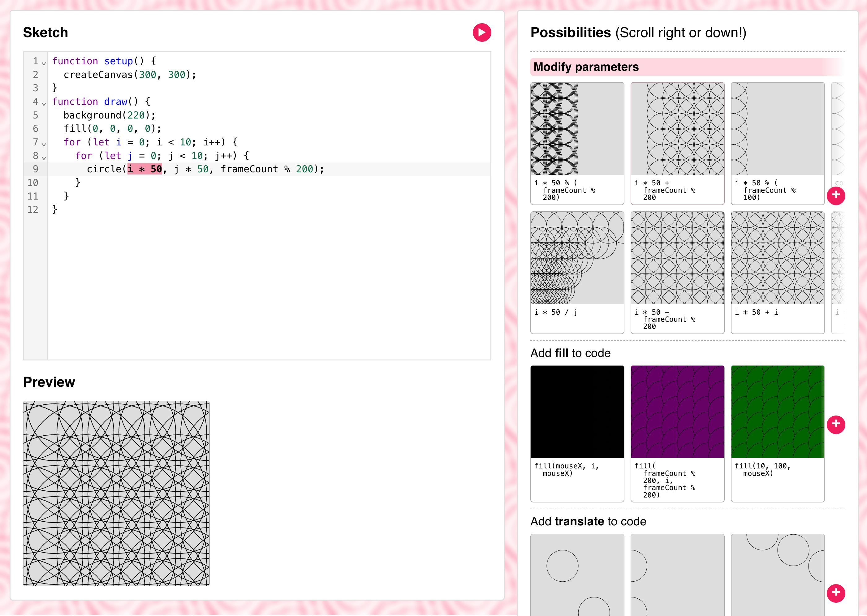Click highlighted 'i * 50' parameter in code

pos(145,169)
